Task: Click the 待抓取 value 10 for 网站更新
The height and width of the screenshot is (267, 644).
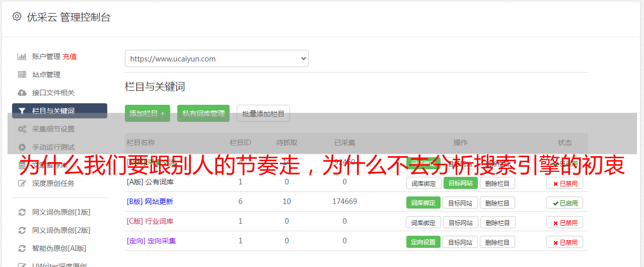Action: click(x=287, y=202)
